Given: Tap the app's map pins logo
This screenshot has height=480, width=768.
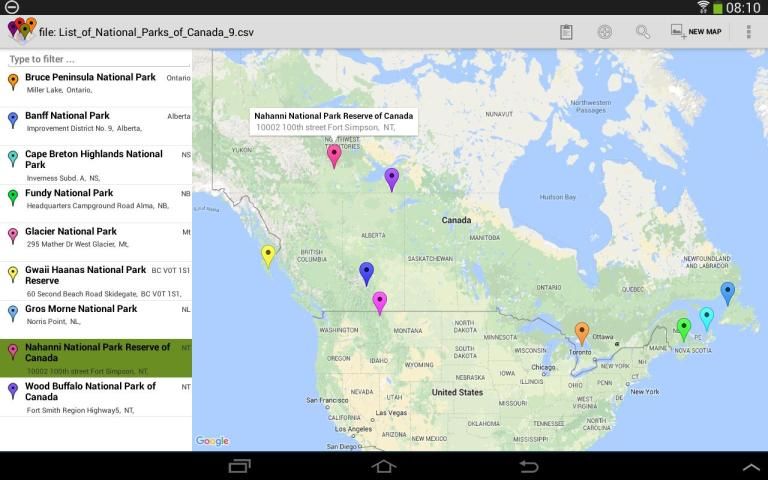Looking at the screenshot, I should click(x=21, y=31).
